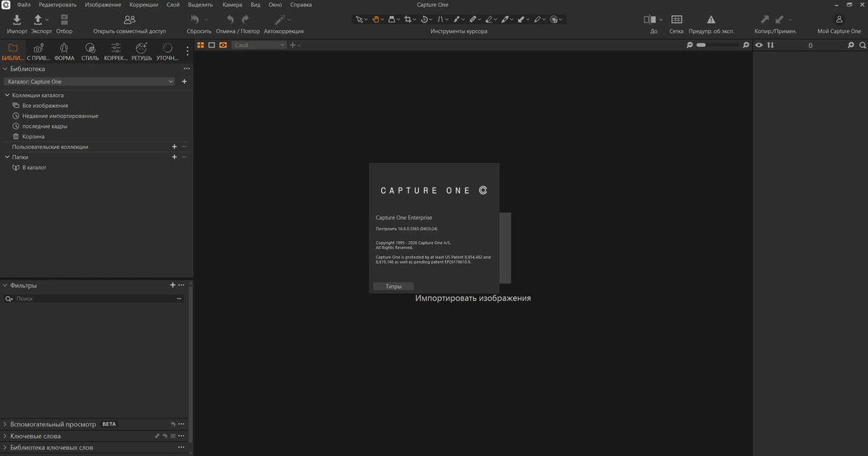The height and width of the screenshot is (456, 868).
Task: Click the Автокоррекция magic wand
Action: pos(281,20)
